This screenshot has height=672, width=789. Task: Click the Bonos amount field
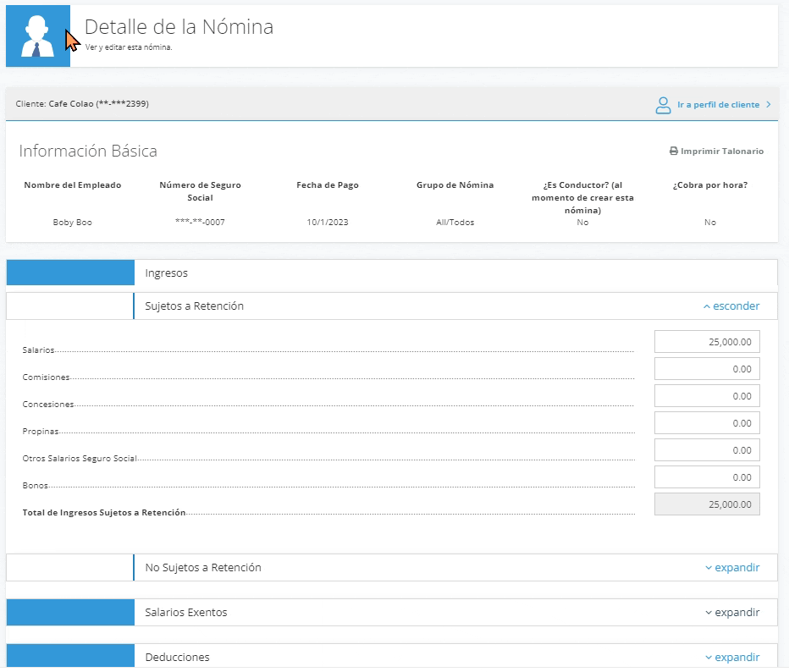[x=707, y=478]
